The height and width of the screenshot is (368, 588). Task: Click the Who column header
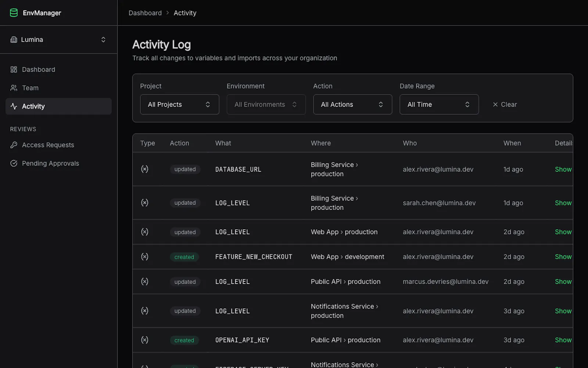point(409,143)
